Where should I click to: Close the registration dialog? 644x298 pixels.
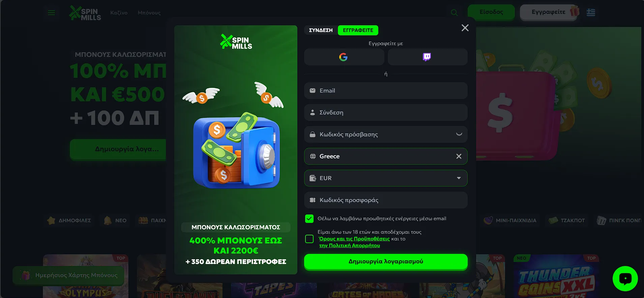[x=465, y=28]
